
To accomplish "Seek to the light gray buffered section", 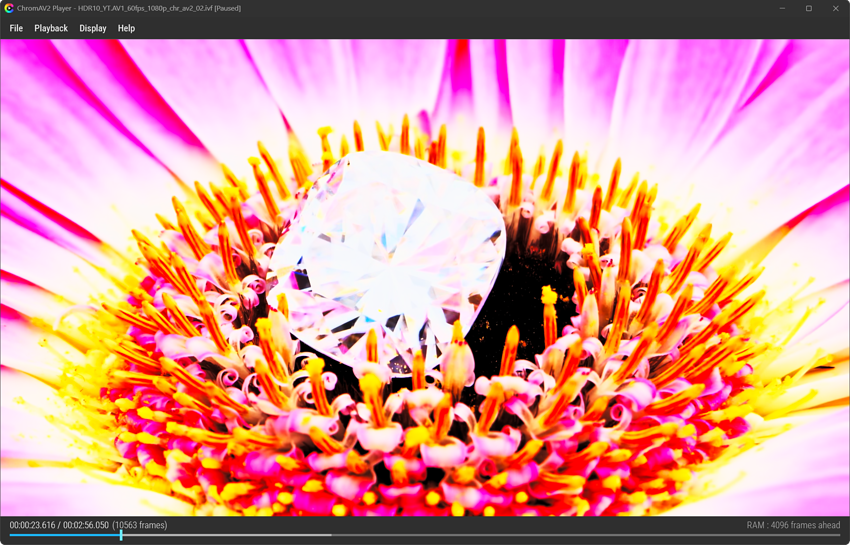I will [x=227, y=535].
